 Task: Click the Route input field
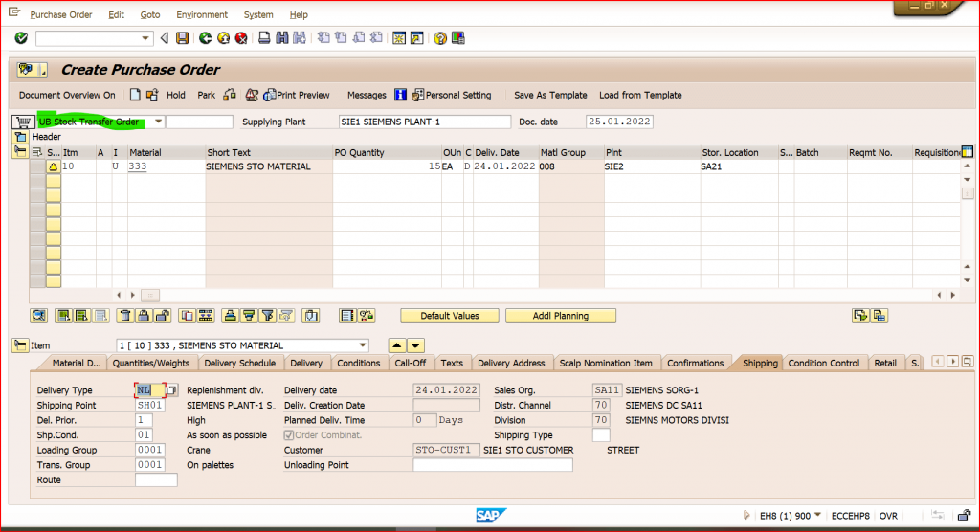[x=156, y=480]
